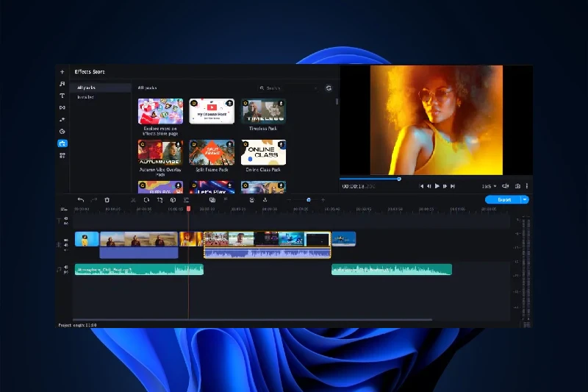Open the Transitions tab in the sidebar

62,107
